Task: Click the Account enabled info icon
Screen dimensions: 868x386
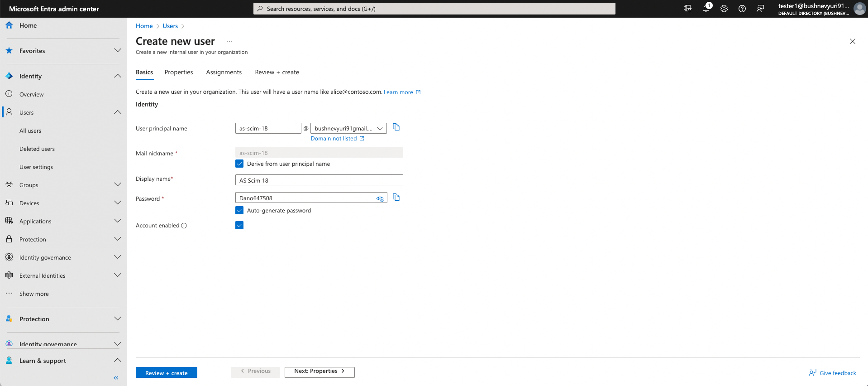Action: 184,226
